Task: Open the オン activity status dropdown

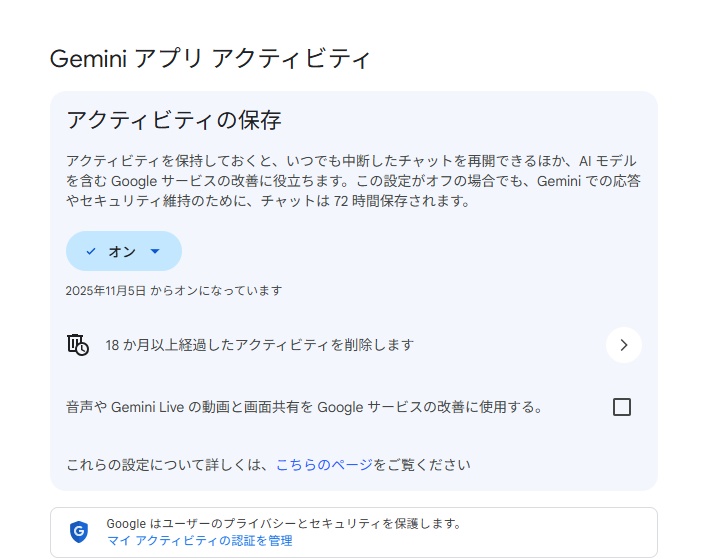Action: click(x=124, y=251)
